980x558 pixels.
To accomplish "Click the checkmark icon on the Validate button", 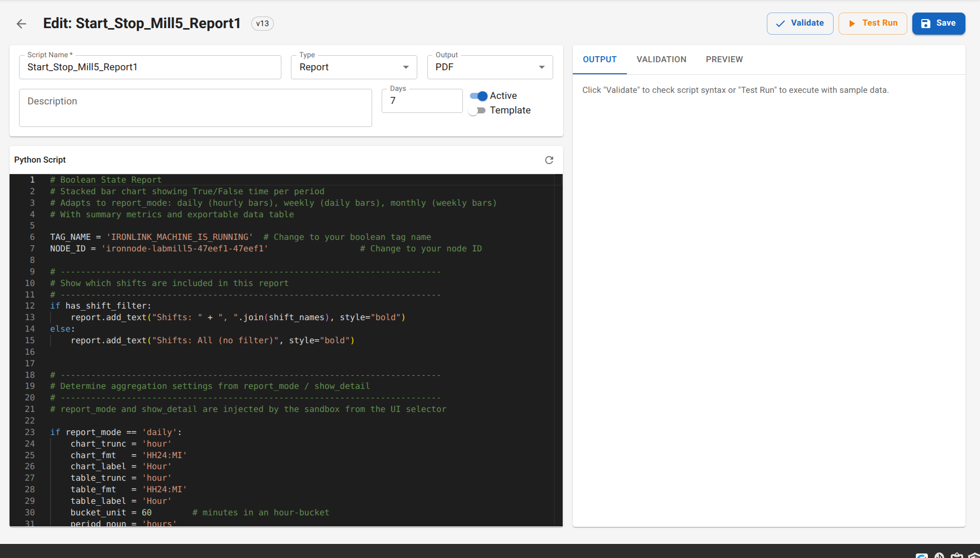I will (781, 23).
